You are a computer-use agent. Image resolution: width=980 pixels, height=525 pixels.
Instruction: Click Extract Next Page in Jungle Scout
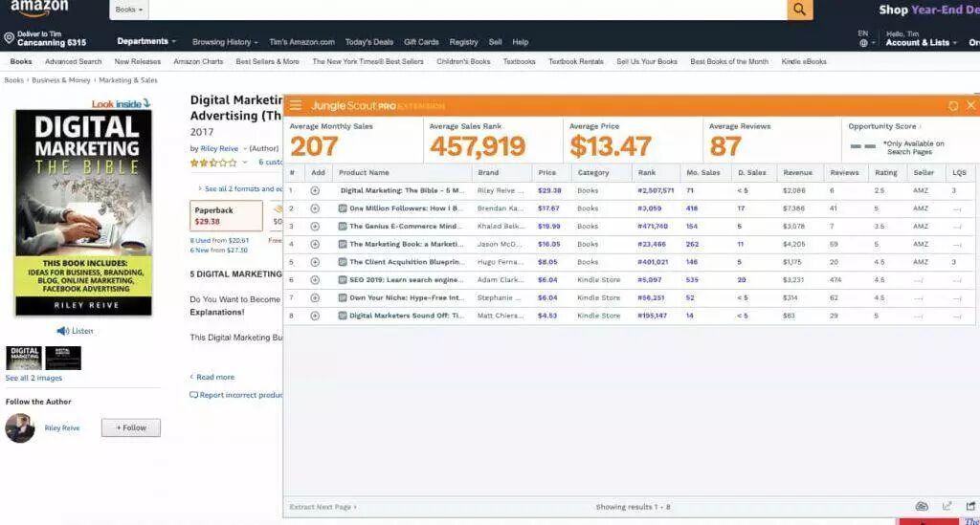click(323, 507)
